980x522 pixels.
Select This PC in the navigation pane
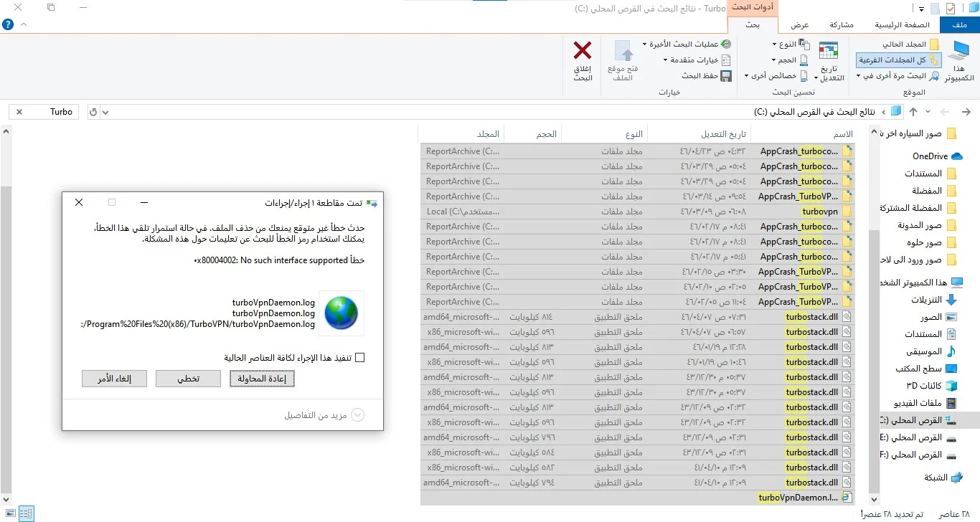point(920,283)
